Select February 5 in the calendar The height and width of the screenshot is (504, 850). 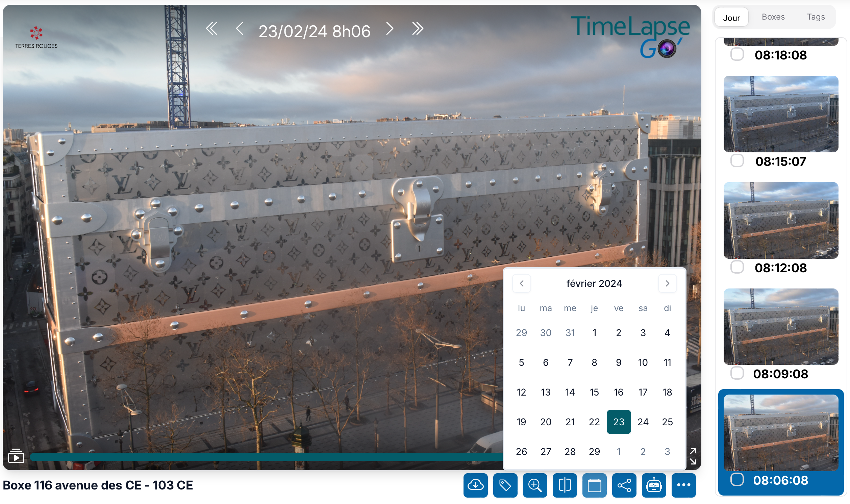click(521, 362)
